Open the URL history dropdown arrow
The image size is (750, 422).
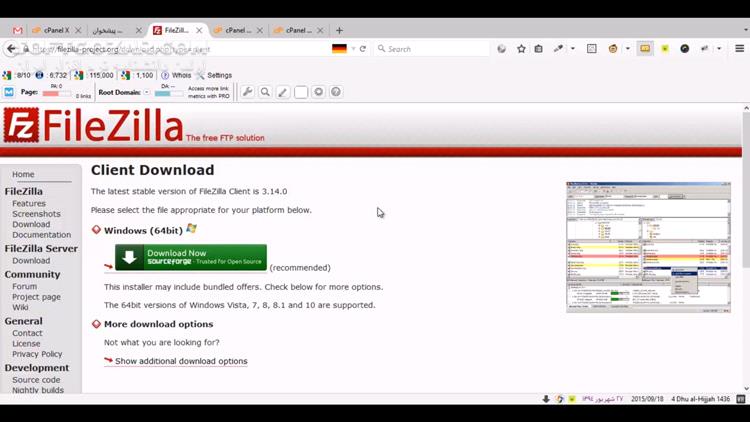click(353, 49)
